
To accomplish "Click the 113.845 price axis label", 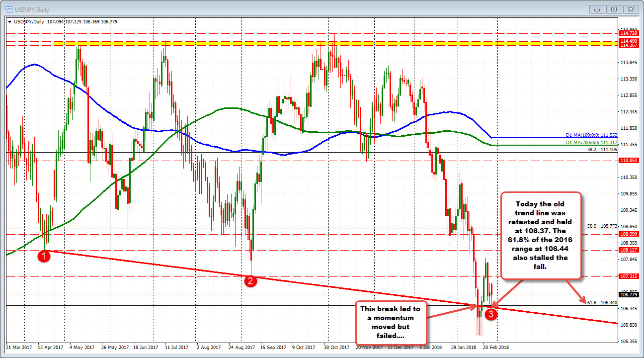I will [628, 63].
